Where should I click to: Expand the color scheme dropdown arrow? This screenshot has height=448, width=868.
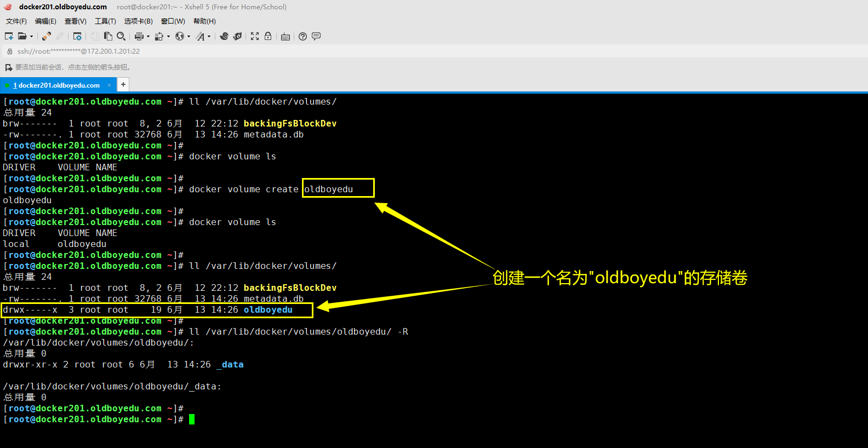tap(168, 37)
